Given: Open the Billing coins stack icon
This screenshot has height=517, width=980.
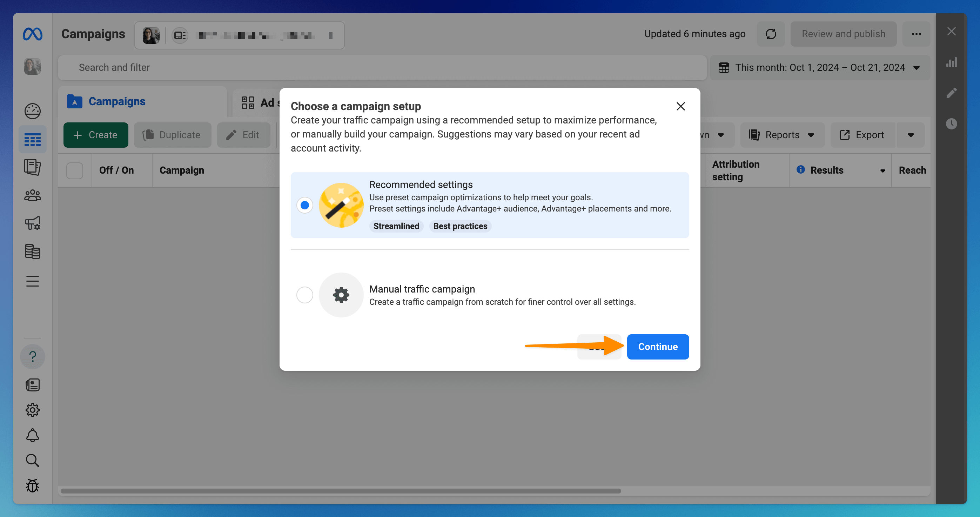Looking at the screenshot, I should [x=32, y=251].
